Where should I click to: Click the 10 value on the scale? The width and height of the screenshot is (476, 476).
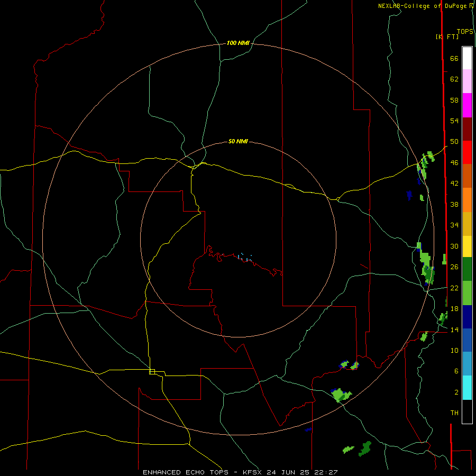coord(454,350)
